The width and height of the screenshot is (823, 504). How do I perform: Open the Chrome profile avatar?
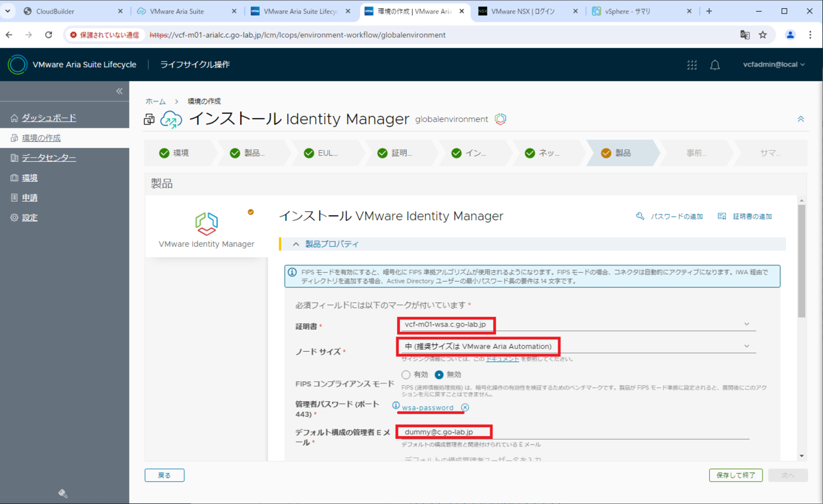pos(790,34)
